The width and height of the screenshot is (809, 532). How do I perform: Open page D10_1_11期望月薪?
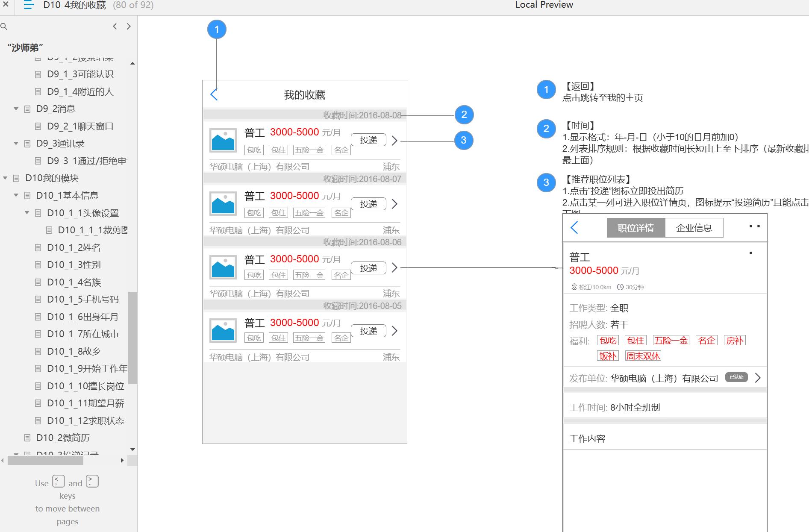[x=85, y=403]
